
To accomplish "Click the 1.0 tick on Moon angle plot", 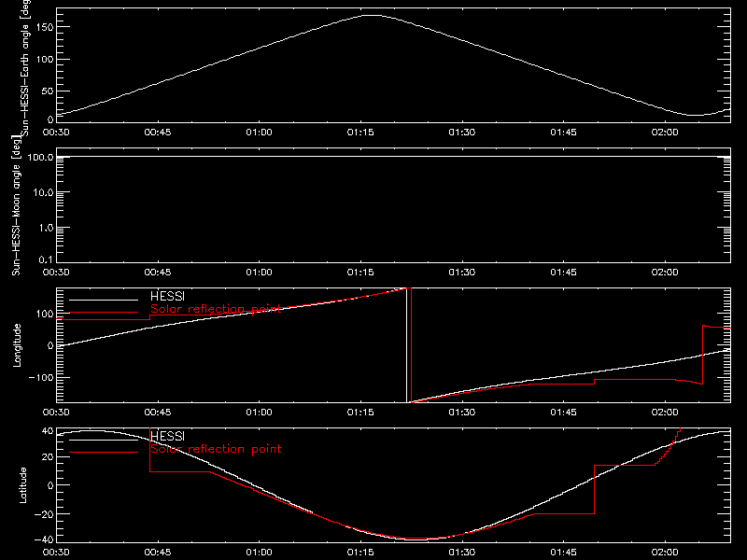I will point(46,228).
